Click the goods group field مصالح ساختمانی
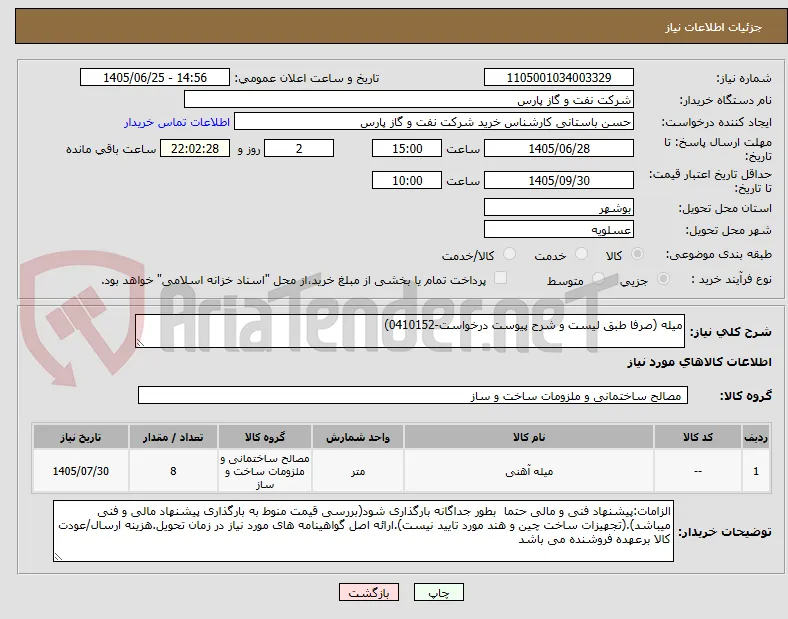 (x=413, y=395)
